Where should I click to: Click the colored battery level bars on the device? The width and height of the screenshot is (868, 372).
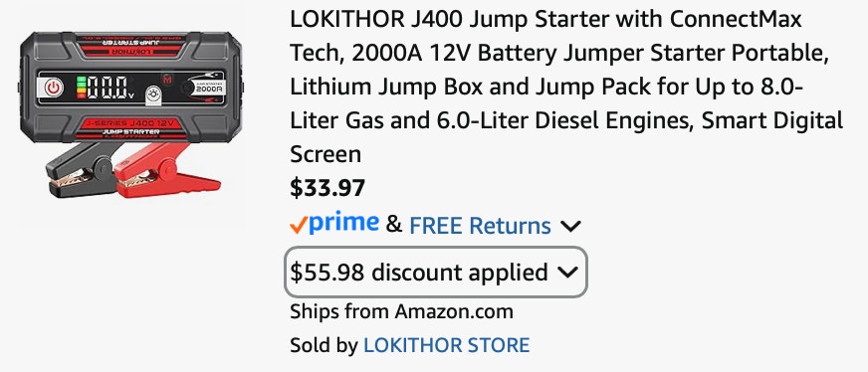pyautogui.click(x=81, y=88)
